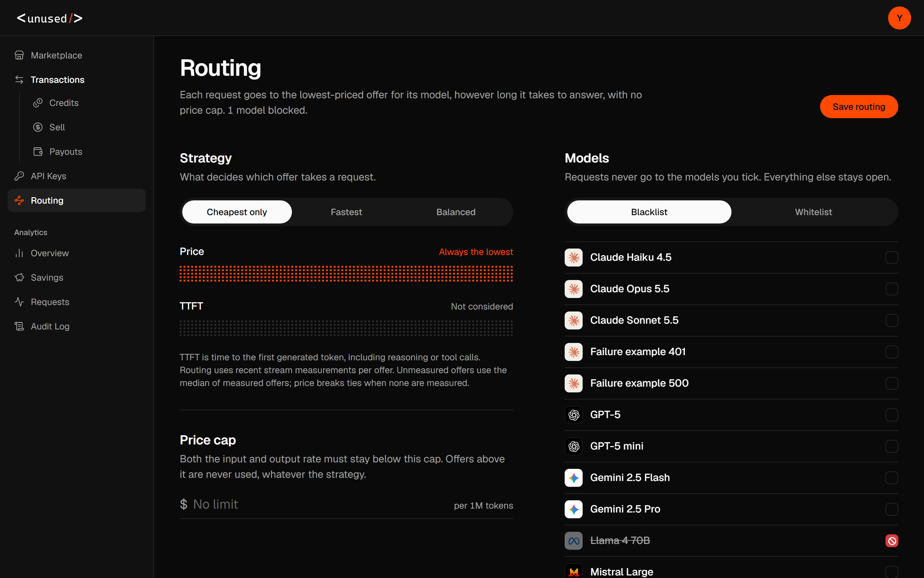Open the Savings piggy bank icon
924x578 pixels.
coord(19,277)
